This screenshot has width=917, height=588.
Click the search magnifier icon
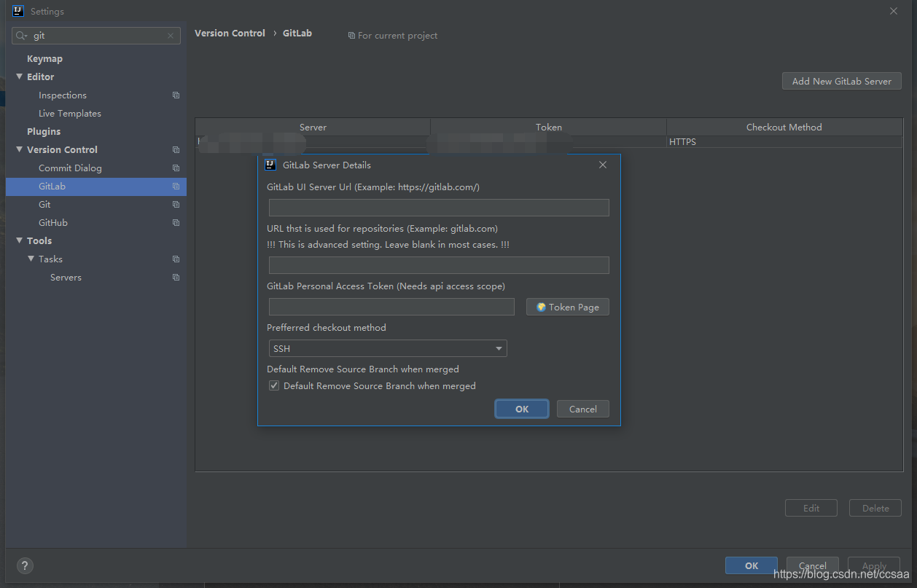pyautogui.click(x=21, y=36)
